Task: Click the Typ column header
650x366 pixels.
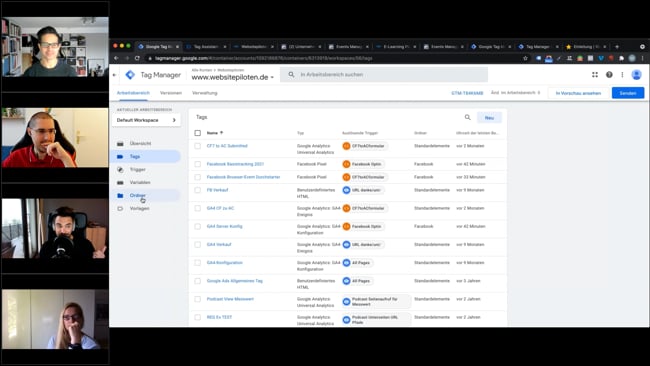Action: [301, 133]
